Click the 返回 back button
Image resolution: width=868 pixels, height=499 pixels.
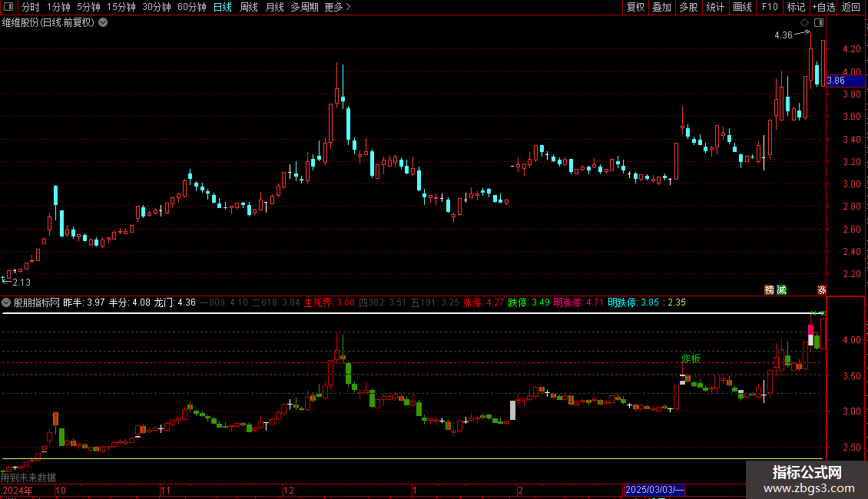[851, 7]
